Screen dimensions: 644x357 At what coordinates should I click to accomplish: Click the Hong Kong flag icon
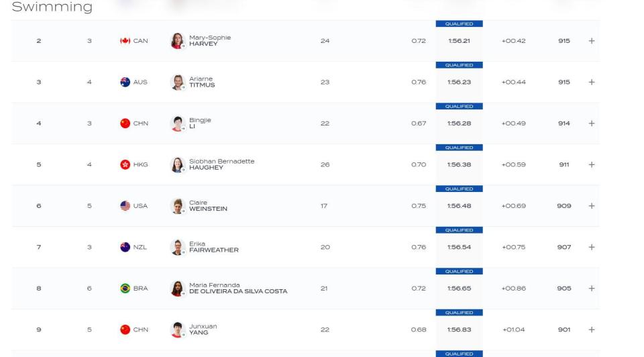(x=125, y=164)
